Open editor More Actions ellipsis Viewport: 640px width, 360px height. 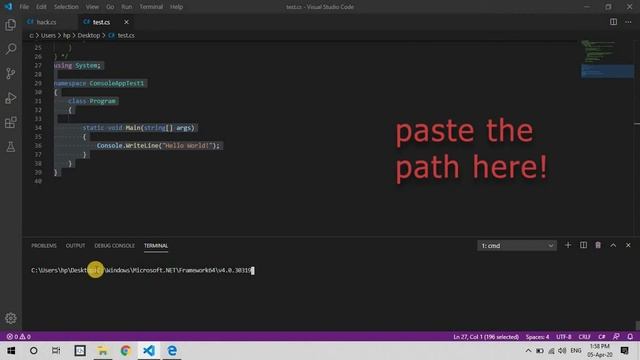tap(628, 22)
